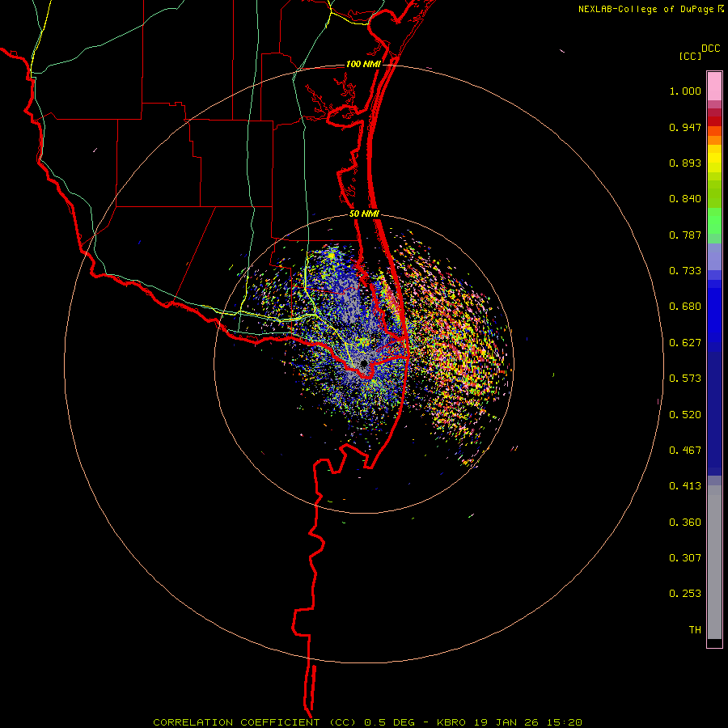Click the 1.000 color scale value
The image size is (728, 728).
pos(685,91)
